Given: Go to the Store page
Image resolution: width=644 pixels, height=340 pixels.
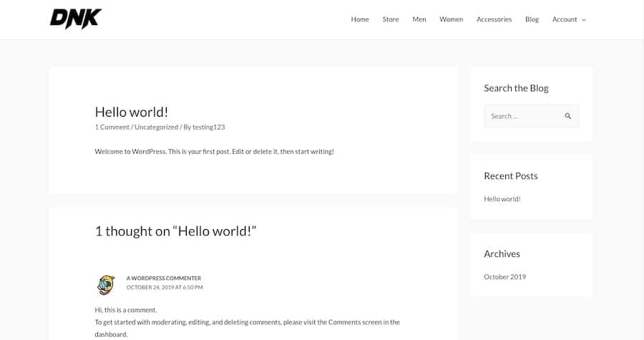Looking at the screenshot, I should pyautogui.click(x=391, y=19).
